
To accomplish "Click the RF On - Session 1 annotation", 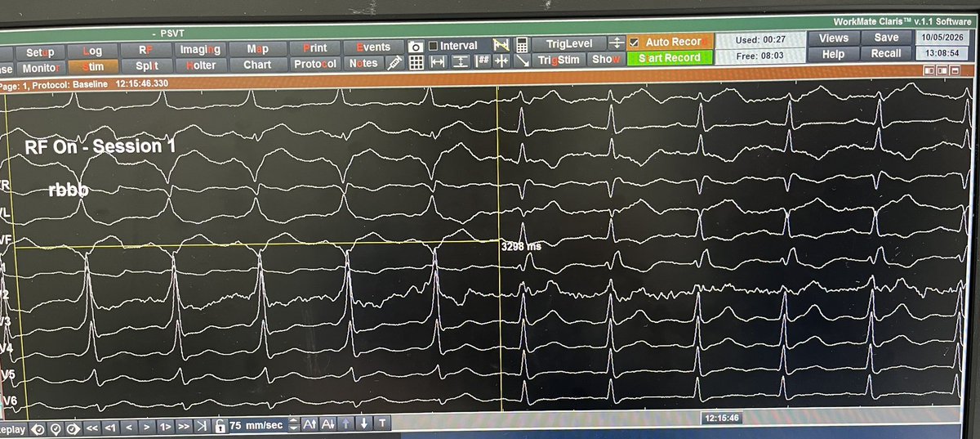I will (100, 146).
